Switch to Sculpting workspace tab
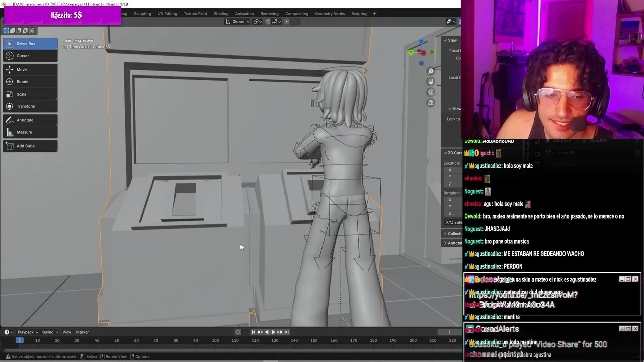The height and width of the screenshot is (362, 644). (142, 14)
